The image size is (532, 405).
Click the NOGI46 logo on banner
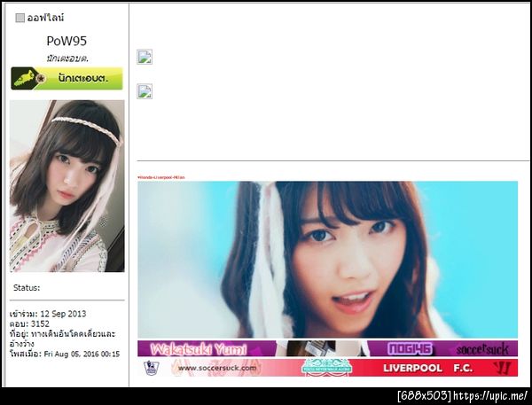410,348
